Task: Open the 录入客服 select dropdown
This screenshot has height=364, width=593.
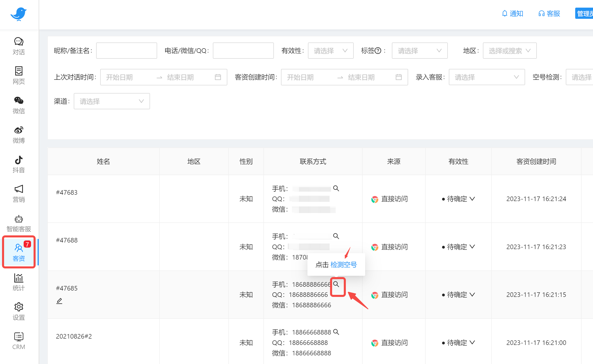Action: [486, 77]
